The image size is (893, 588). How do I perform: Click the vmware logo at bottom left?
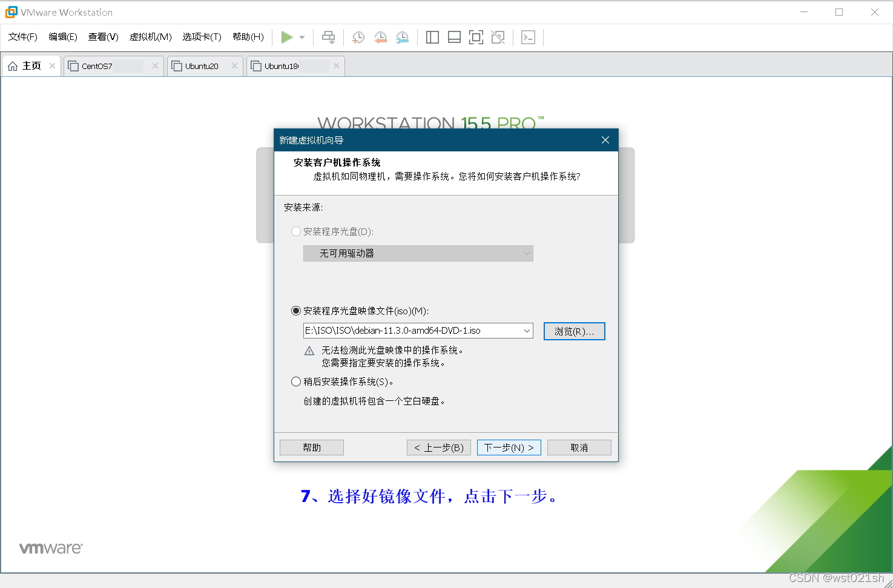(x=51, y=548)
